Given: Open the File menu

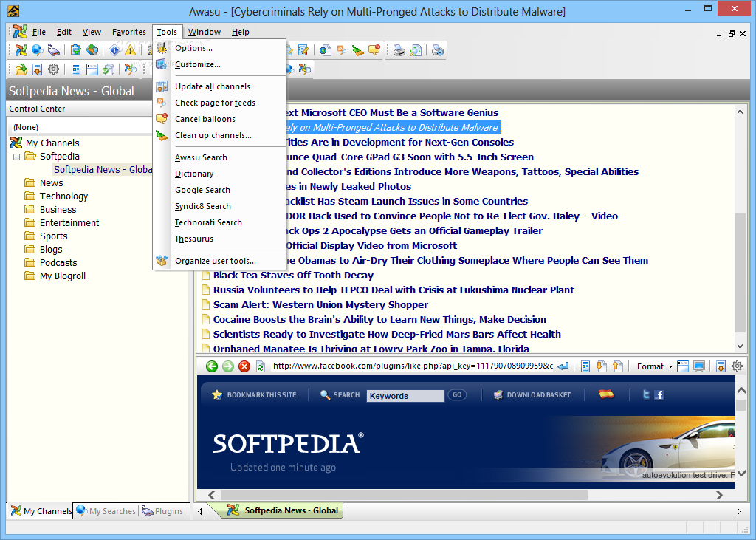Looking at the screenshot, I should tap(38, 32).
